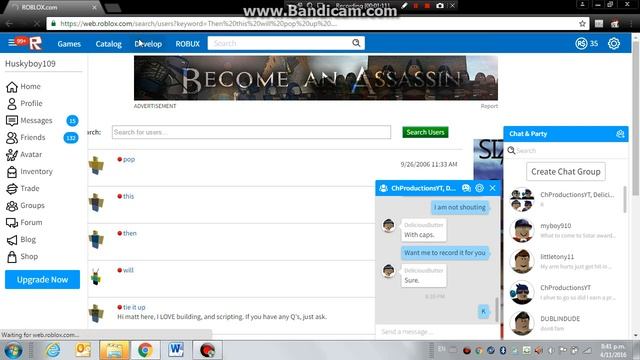Click the Blog megaphone icon

pos(12,240)
